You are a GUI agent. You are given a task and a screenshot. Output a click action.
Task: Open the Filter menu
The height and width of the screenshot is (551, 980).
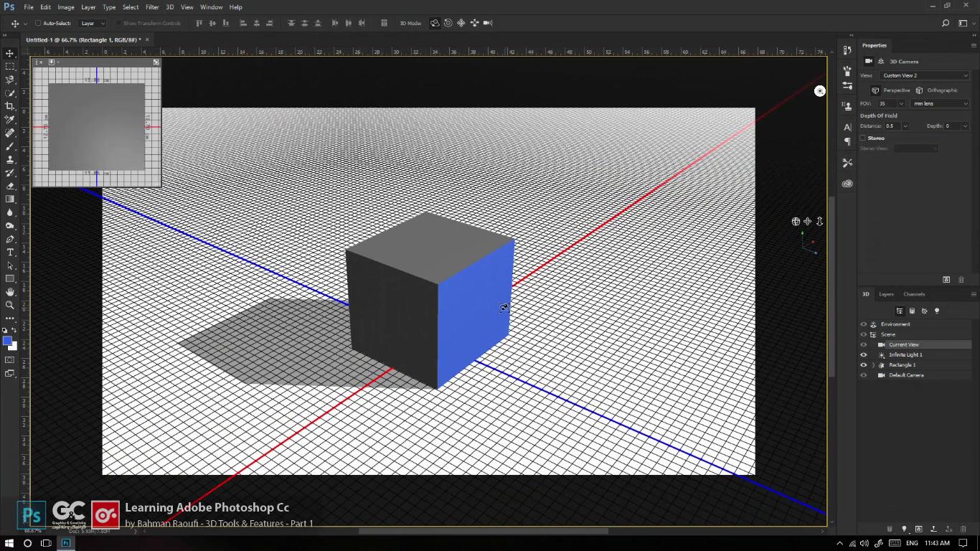(x=152, y=7)
